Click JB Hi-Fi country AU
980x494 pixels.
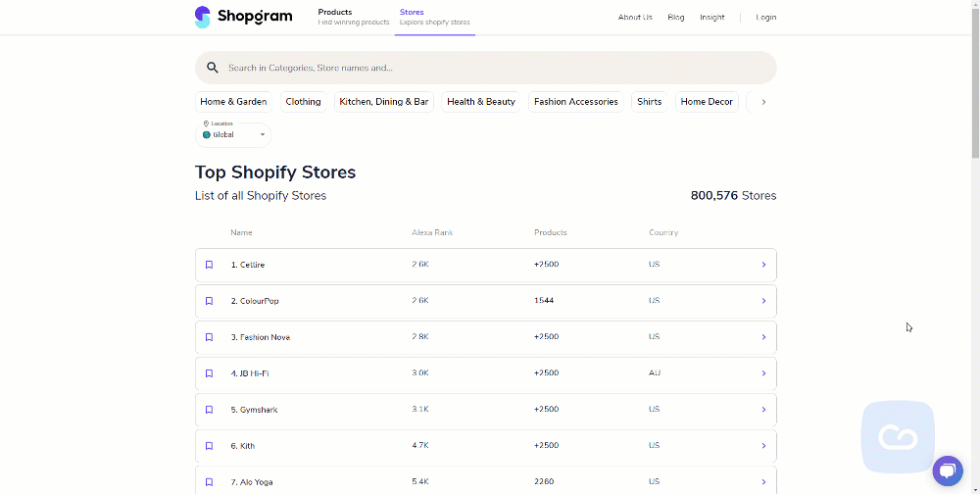[655, 373]
